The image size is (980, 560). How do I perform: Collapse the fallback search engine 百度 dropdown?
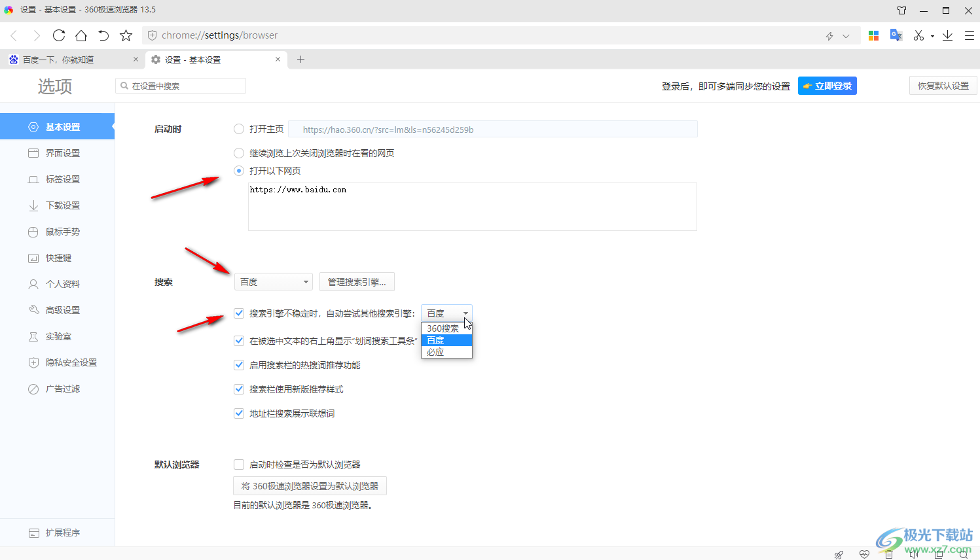pos(446,313)
